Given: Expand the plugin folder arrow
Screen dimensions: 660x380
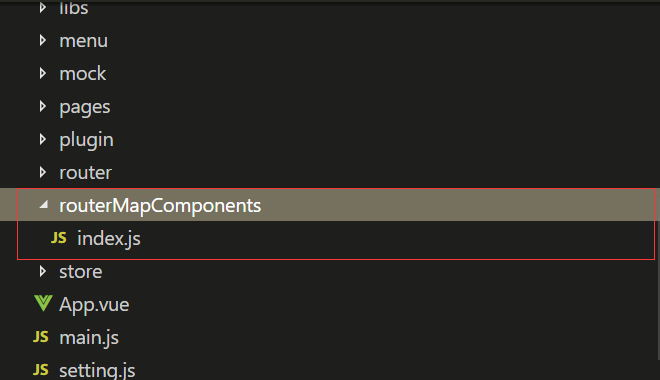Looking at the screenshot, I should pyautogui.click(x=43, y=139).
